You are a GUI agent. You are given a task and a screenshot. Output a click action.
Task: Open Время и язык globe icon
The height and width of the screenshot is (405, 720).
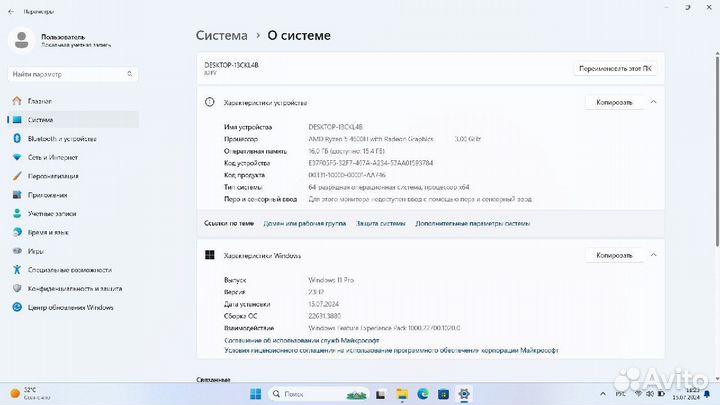coord(17,232)
